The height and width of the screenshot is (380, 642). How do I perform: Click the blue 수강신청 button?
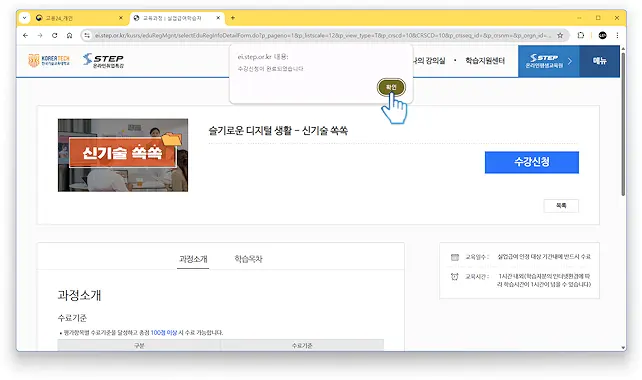531,162
